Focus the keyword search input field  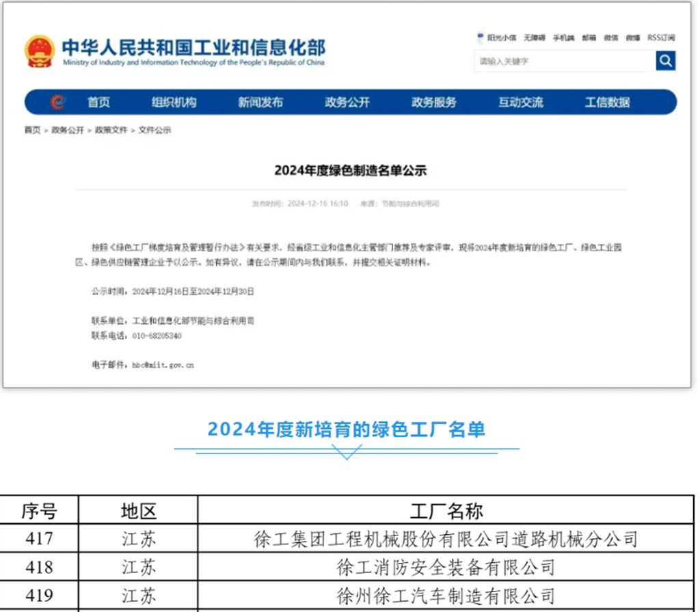(564, 61)
